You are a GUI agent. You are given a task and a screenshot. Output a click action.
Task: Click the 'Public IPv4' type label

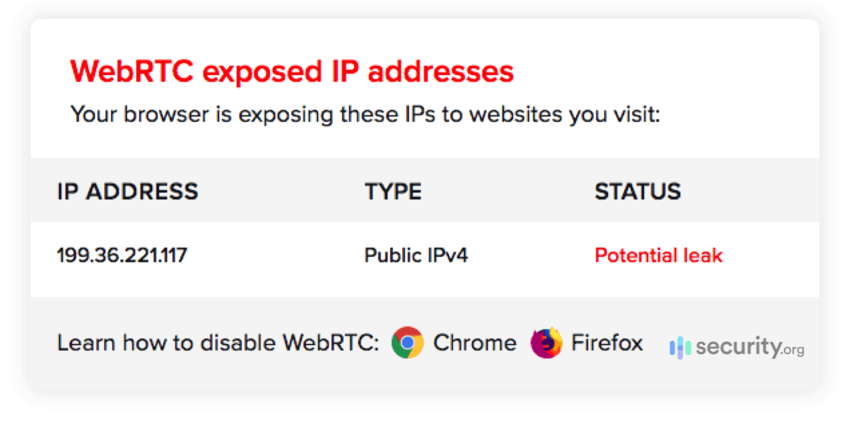click(416, 255)
